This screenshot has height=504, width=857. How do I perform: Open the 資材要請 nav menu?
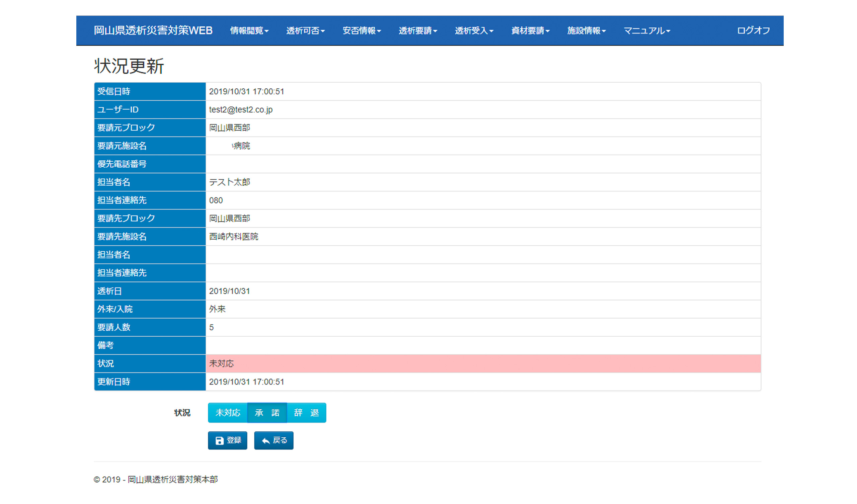pyautogui.click(x=530, y=30)
